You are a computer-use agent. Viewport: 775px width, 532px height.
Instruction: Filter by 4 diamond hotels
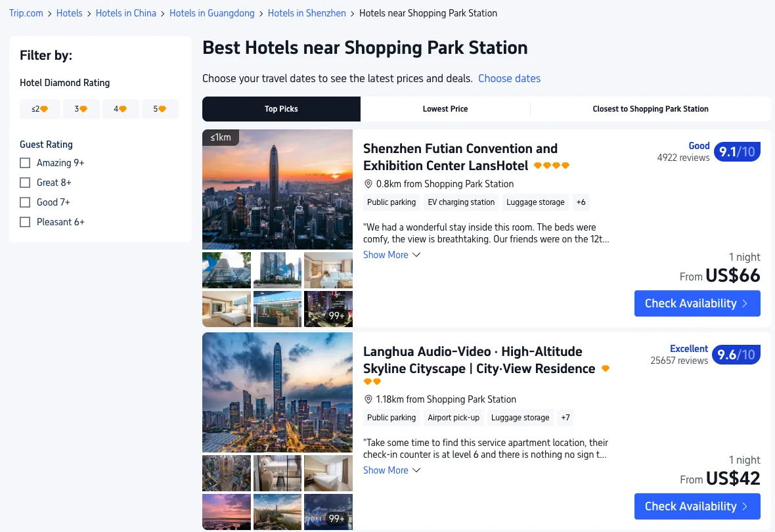(121, 109)
